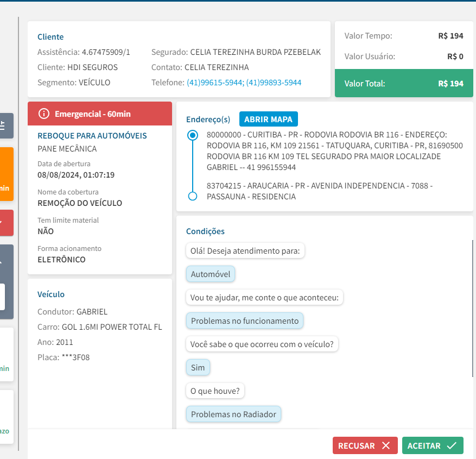Image resolution: width=476 pixels, height=459 pixels.
Task: Select 'Problemas no funcionamento' chat response
Action: [x=244, y=320]
